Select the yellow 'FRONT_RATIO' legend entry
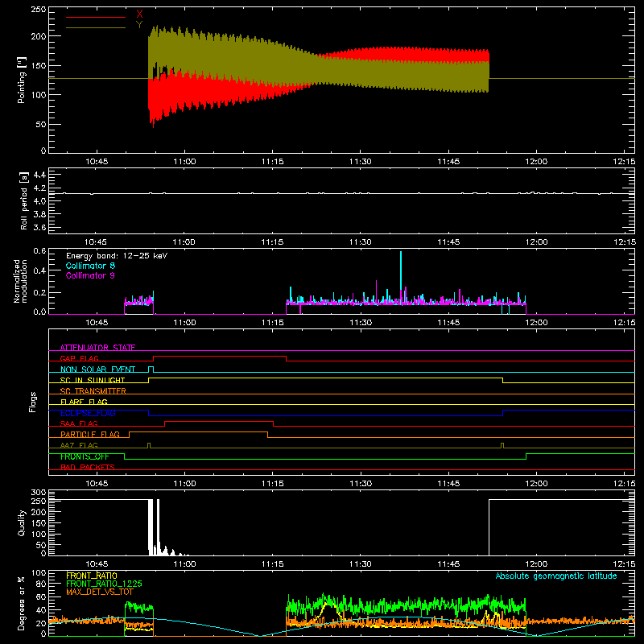The height and width of the screenshot is (644, 644). (92, 576)
